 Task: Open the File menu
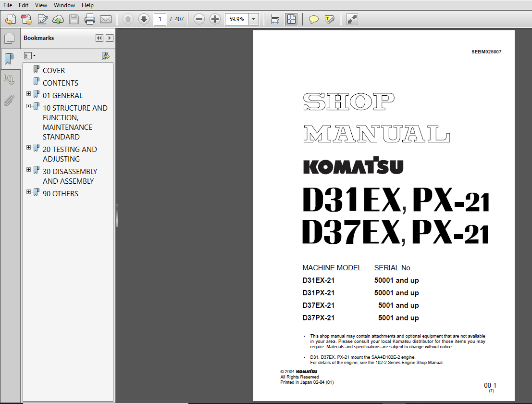[8, 5]
